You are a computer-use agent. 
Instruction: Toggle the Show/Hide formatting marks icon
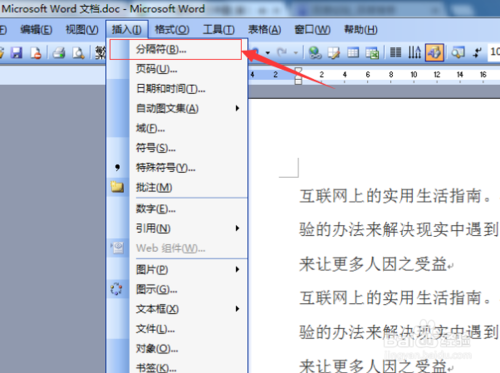coord(477,52)
